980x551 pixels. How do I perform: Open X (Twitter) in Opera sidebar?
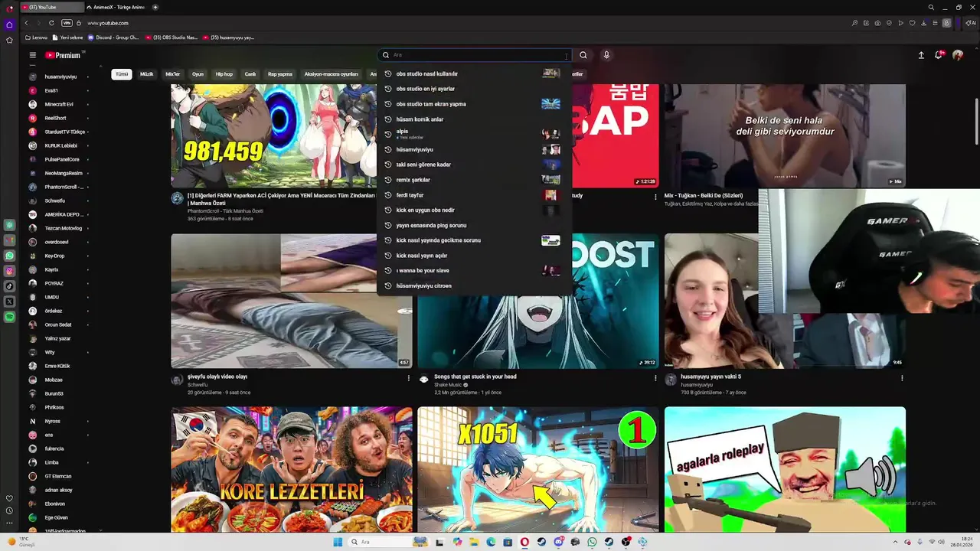[x=9, y=302]
